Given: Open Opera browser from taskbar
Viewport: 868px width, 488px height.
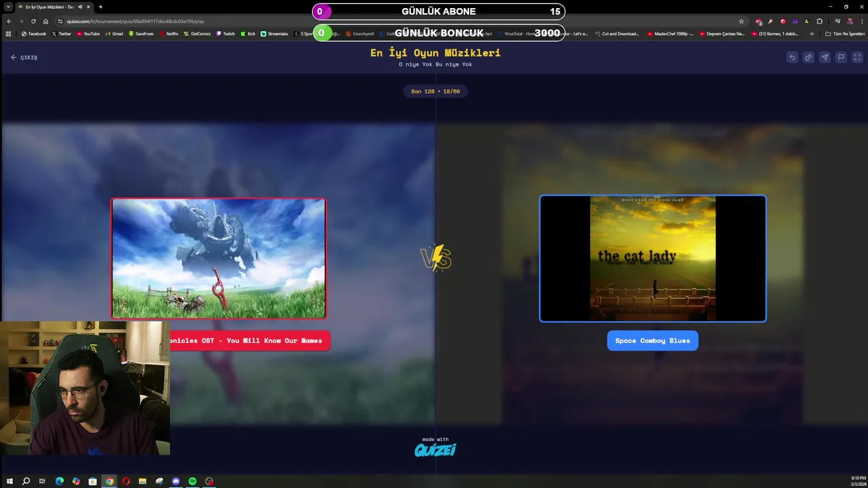Looking at the screenshot, I should tap(125, 481).
